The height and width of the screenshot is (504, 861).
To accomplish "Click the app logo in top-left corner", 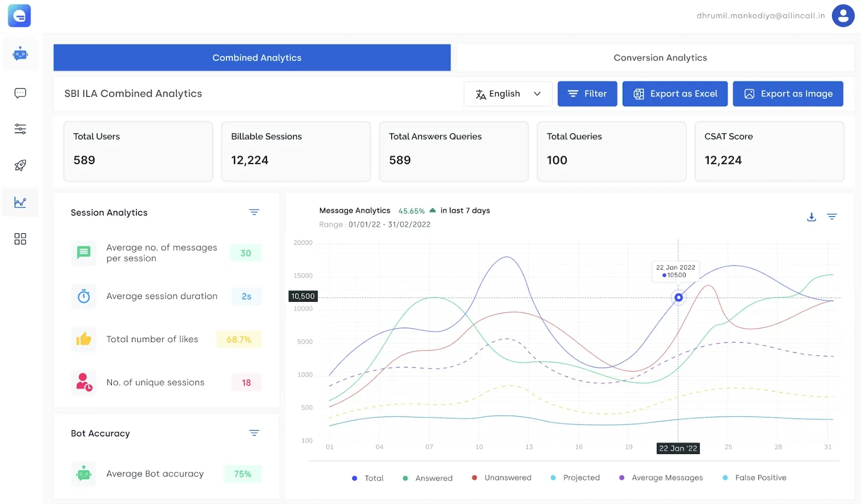I will (x=19, y=16).
